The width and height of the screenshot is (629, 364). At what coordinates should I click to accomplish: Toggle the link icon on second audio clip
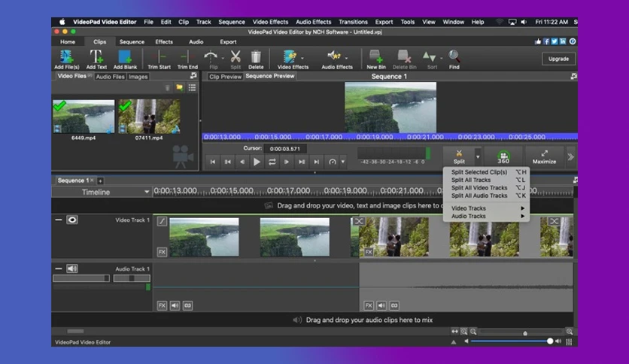coord(394,305)
